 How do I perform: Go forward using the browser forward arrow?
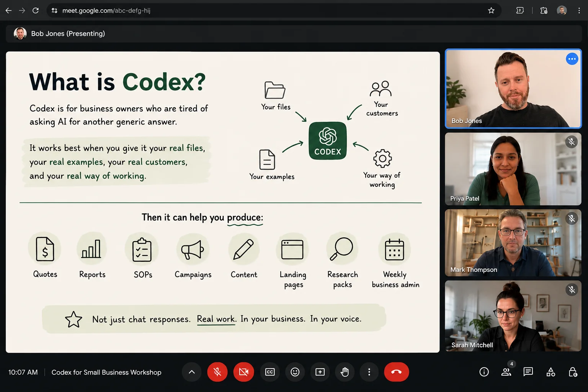[x=22, y=10]
